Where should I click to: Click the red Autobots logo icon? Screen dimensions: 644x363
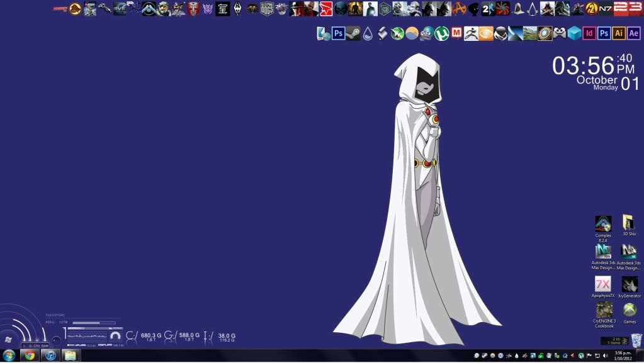pos(193,9)
